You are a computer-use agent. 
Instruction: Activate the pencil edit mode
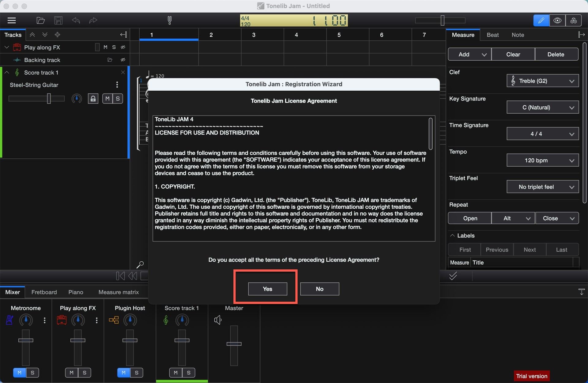(541, 21)
